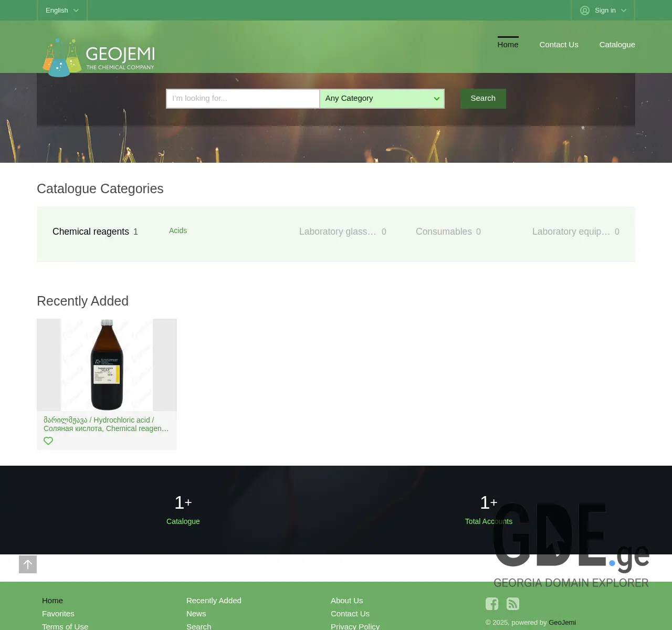Click the user icon beside Sign in
The width and height of the screenshot is (672, 630).
[584, 10]
